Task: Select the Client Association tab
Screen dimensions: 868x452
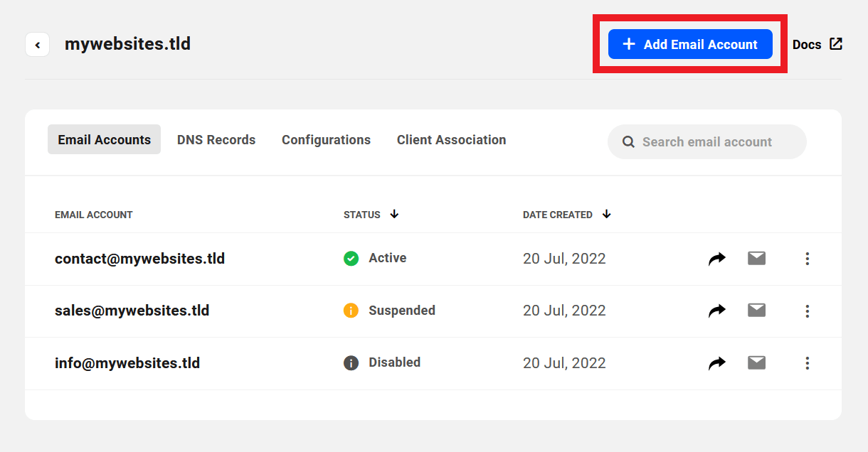Action: [x=452, y=140]
